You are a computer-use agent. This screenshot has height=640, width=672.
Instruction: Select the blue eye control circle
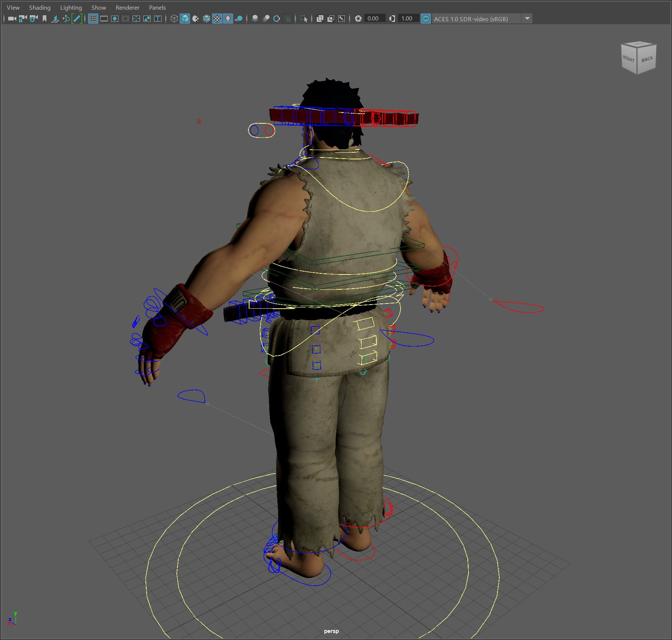(x=254, y=130)
